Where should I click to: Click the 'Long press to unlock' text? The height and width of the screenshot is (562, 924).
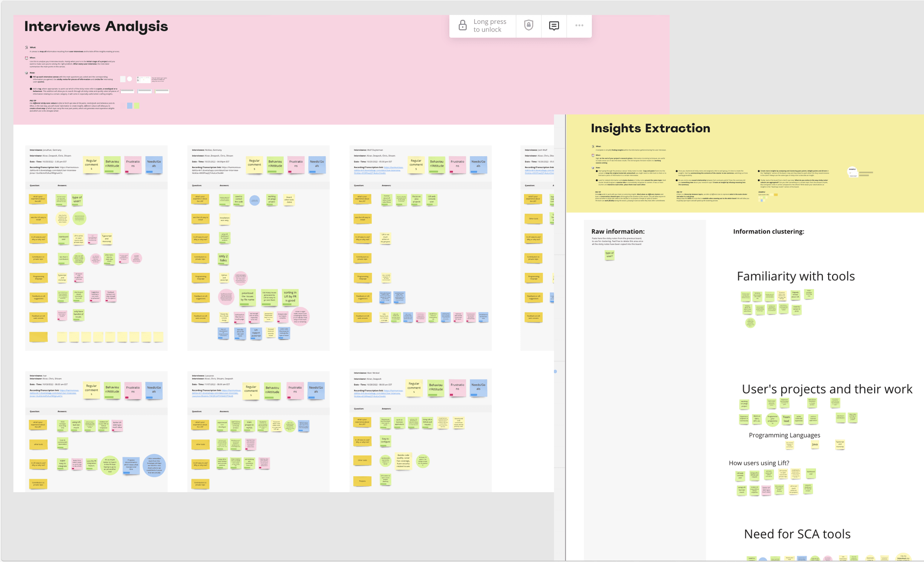coord(489,26)
